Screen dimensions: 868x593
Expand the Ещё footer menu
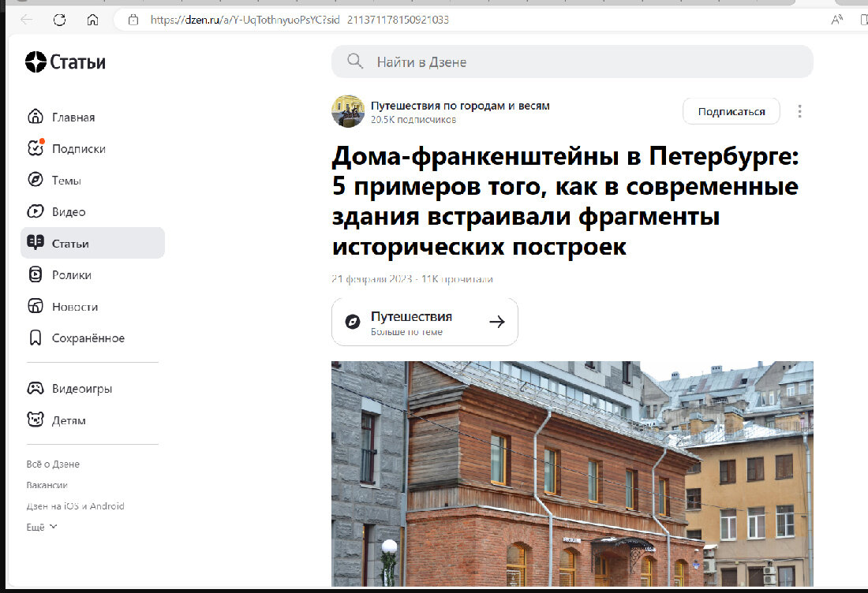pyautogui.click(x=42, y=528)
